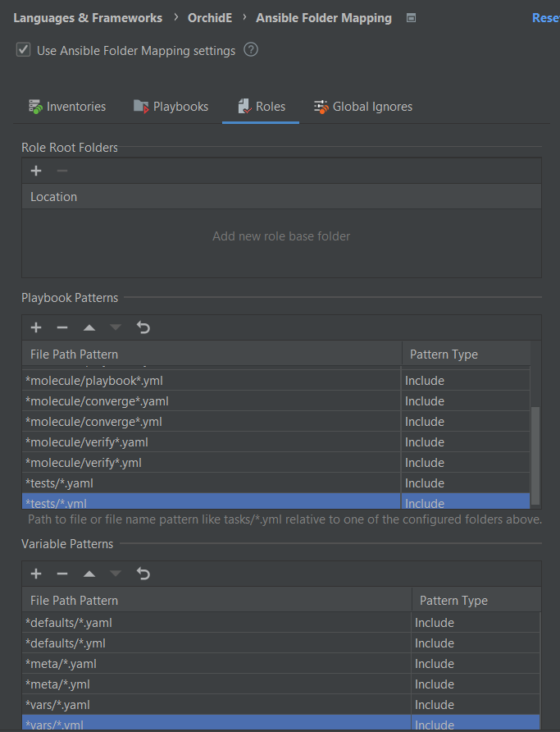
Task: Click the Reset link
Action: pyautogui.click(x=545, y=18)
